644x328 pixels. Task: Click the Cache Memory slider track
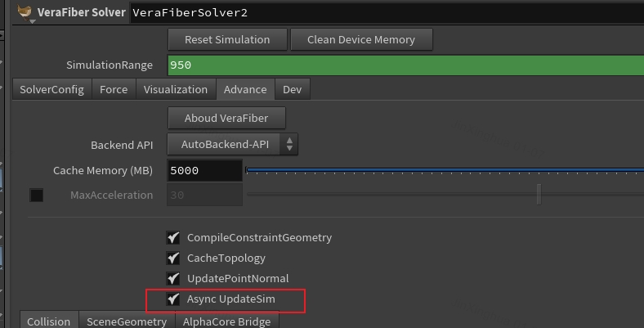point(445,170)
